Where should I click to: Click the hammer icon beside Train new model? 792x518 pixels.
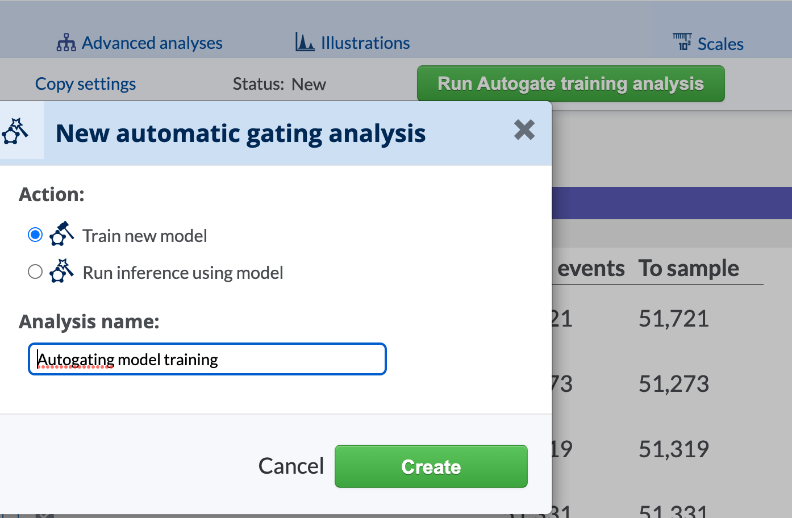click(62, 234)
